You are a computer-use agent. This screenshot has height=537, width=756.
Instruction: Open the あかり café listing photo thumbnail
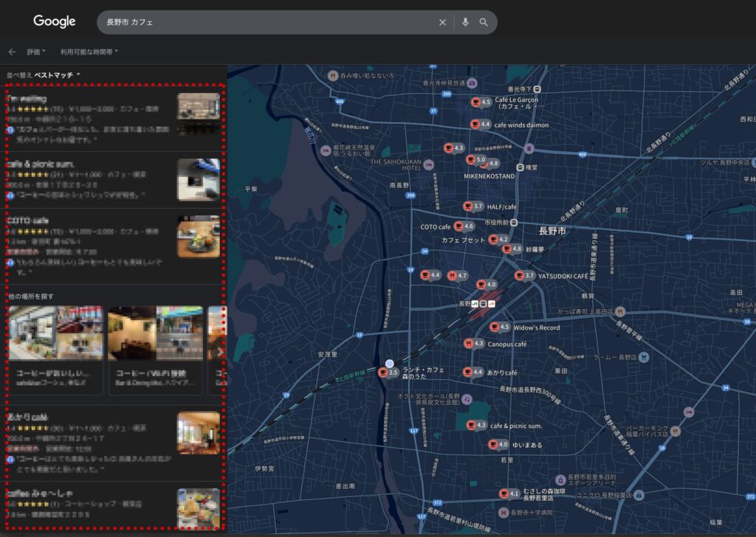(x=199, y=433)
